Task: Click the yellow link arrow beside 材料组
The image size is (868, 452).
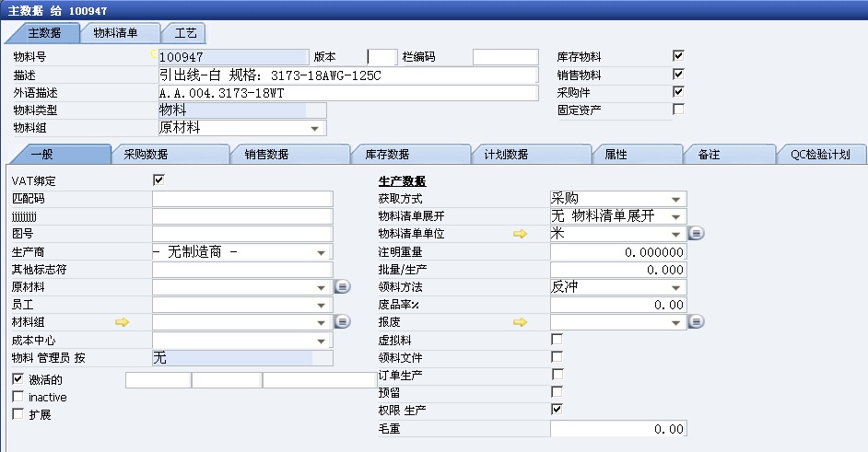Action: [122, 322]
